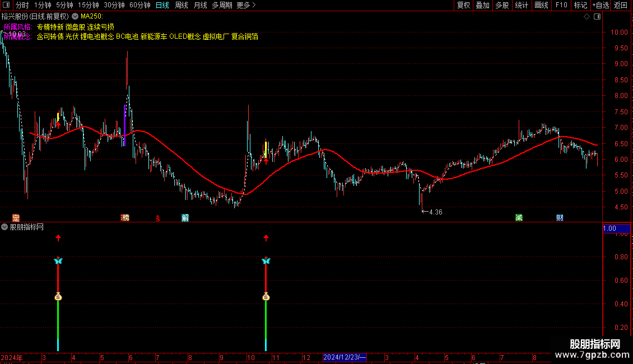Click the purple candlestick bar near June

(124, 125)
